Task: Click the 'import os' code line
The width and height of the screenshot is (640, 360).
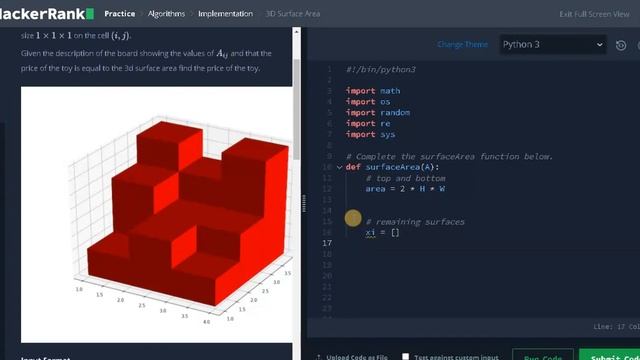Action: pos(368,102)
